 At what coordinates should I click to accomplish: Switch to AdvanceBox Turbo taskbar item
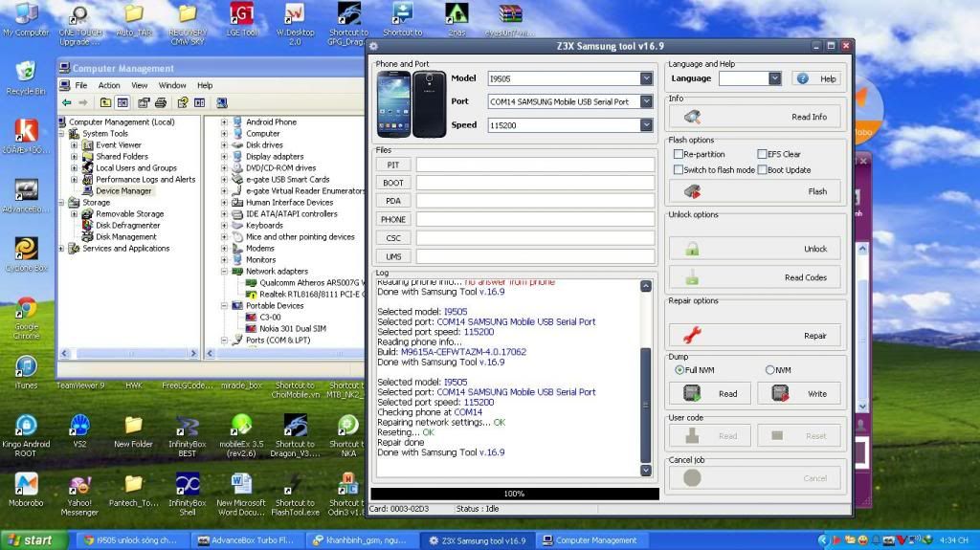[246, 540]
